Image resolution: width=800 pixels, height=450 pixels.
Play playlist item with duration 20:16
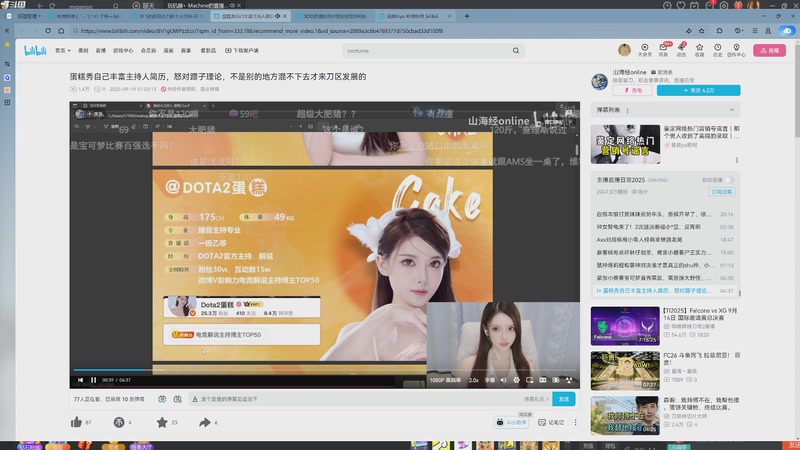coord(665,214)
